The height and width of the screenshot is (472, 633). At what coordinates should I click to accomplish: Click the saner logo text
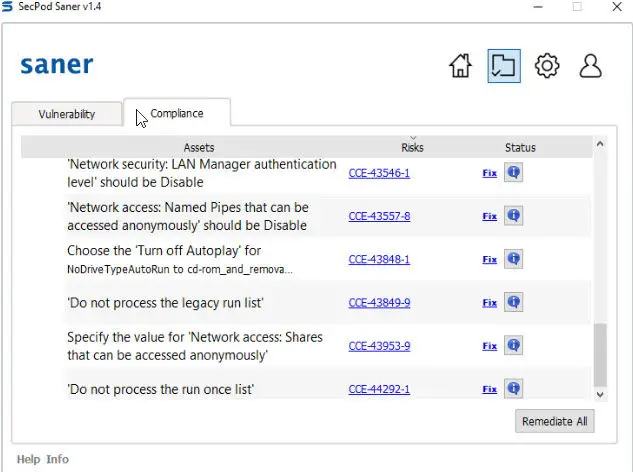click(57, 65)
